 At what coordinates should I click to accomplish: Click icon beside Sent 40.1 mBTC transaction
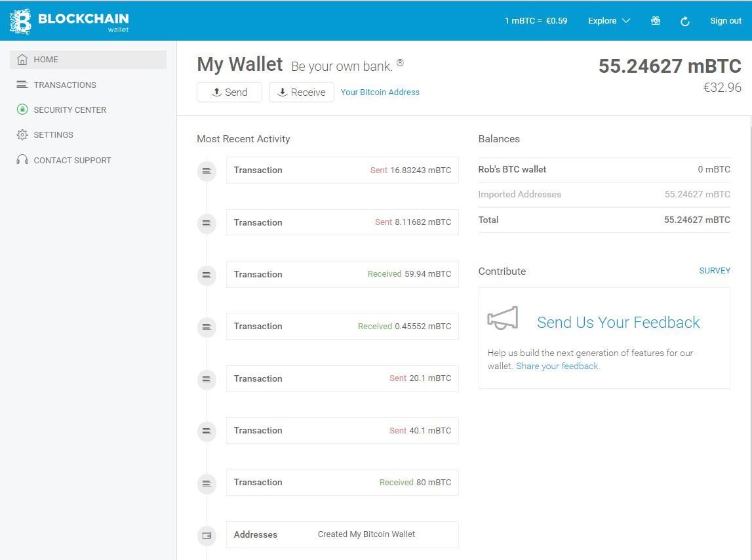[207, 431]
